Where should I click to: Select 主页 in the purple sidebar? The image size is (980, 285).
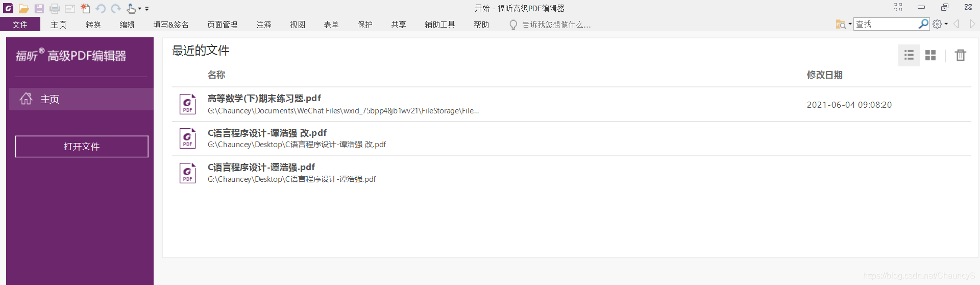[81, 99]
